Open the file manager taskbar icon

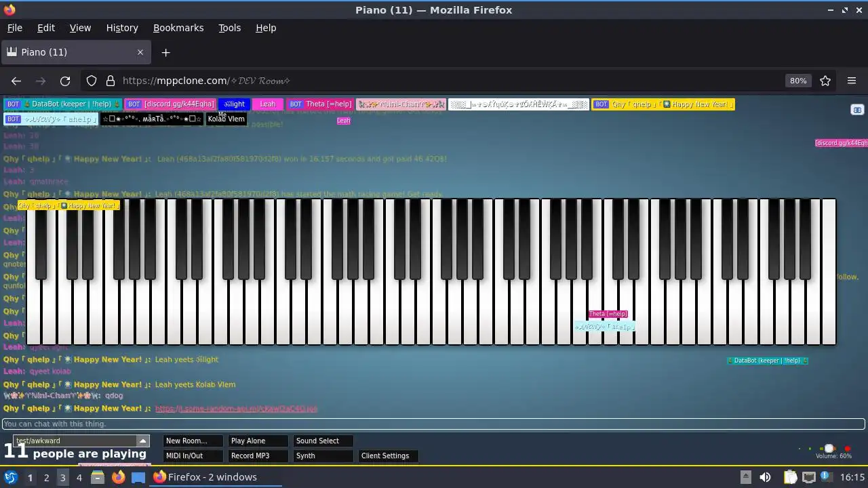[x=98, y=477]
